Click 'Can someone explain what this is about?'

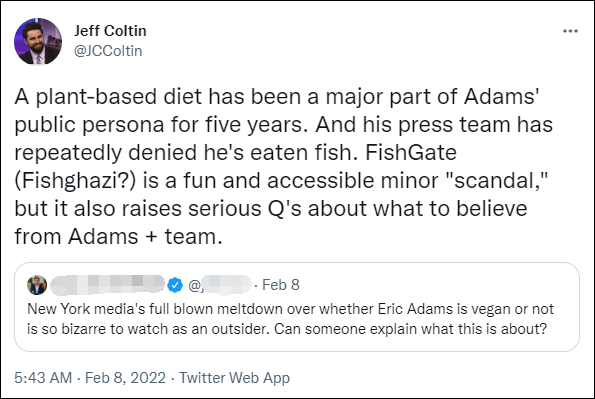pyautogui.click(x=411, y=329)
